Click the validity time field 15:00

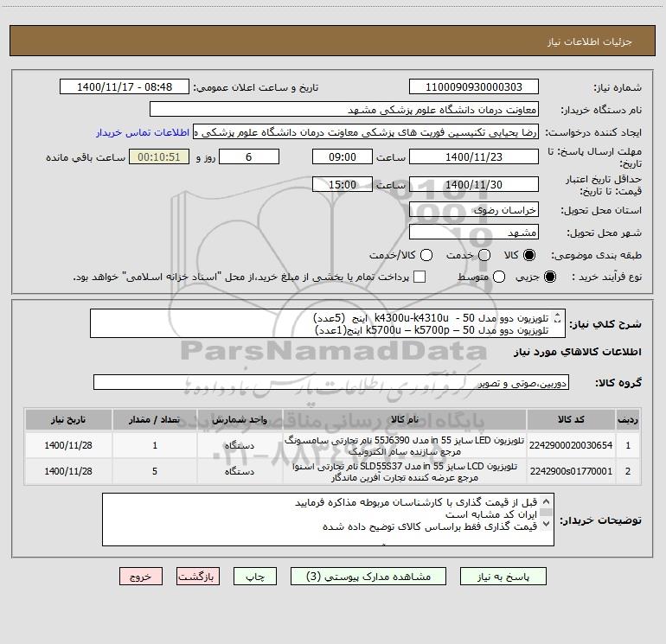(x=343, y=184)
